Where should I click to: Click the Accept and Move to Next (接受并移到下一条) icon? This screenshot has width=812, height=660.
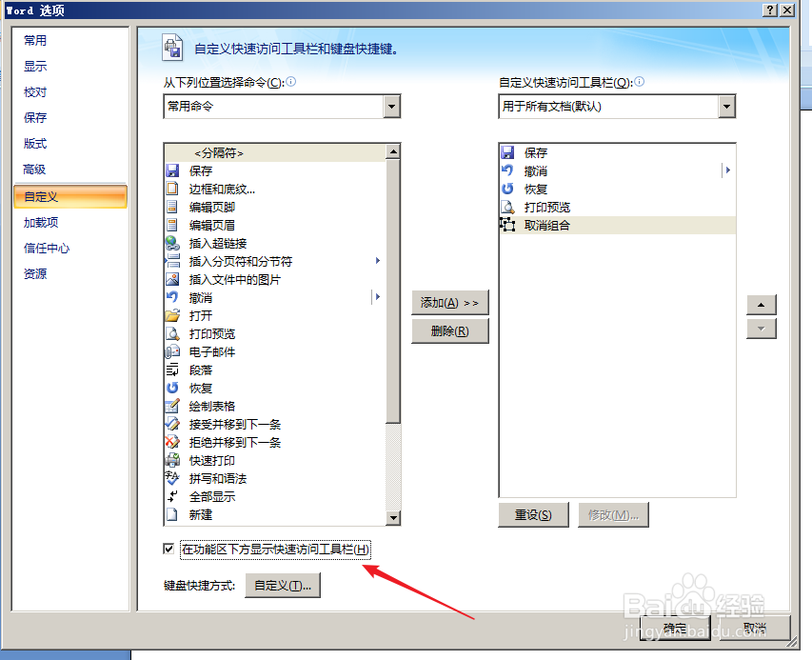[x=172, y=424]
